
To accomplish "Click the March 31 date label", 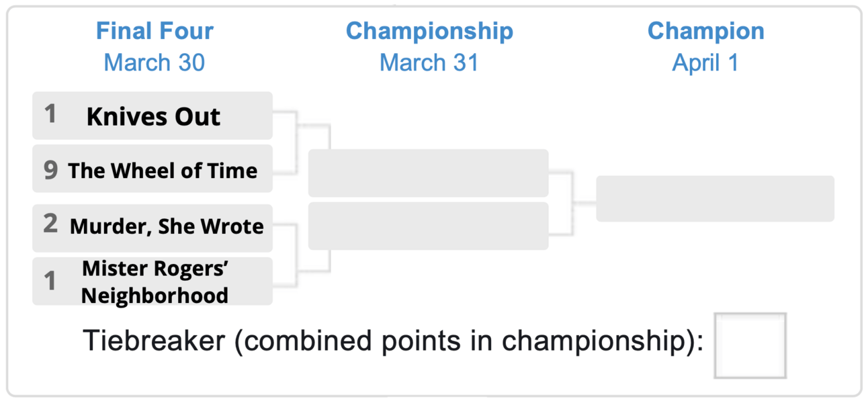I will [429, 62].
